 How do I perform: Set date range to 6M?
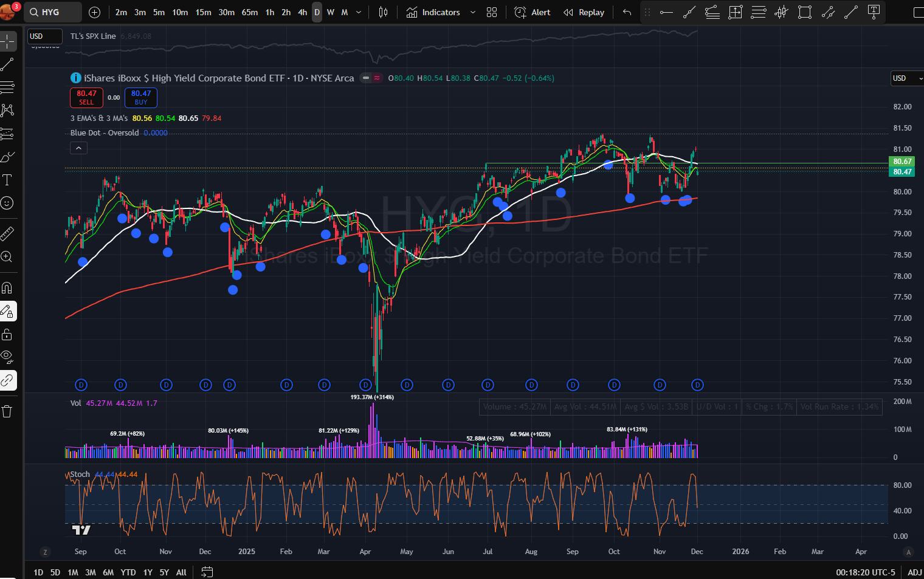coord(108,572)
